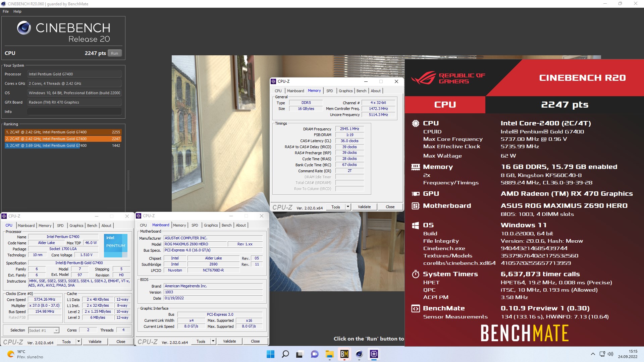644x362 pixels.
Task: Click BenchMate code bracket icon
Action: pyautogui.click(x=415, y=308)
